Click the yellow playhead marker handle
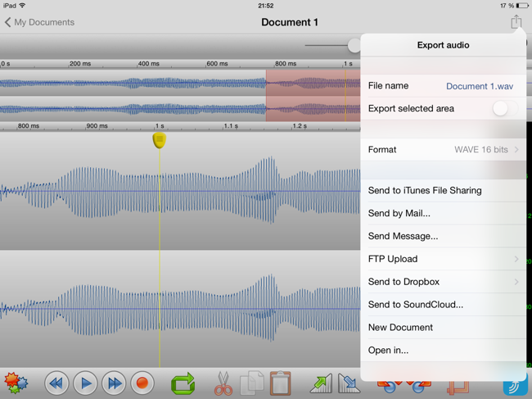532x399 pixels. 160,141
